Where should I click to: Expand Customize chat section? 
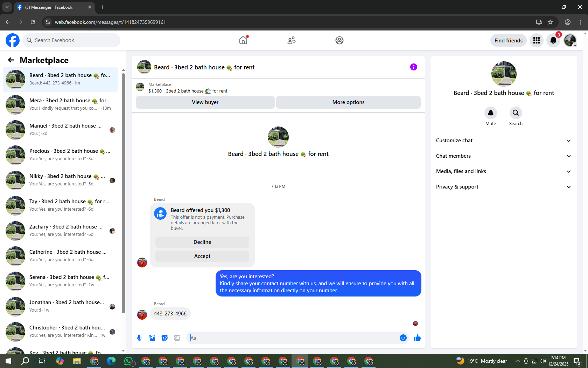point(504,141)
